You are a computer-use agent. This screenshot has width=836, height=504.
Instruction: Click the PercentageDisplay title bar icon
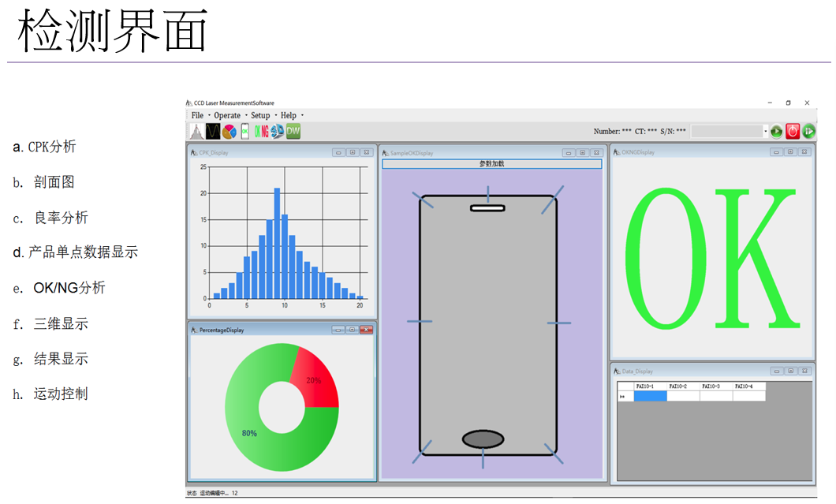tap(194, 330)
